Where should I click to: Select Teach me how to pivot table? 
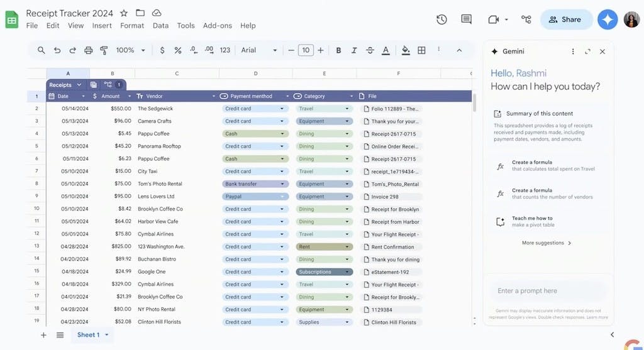(x=548, y=222)
